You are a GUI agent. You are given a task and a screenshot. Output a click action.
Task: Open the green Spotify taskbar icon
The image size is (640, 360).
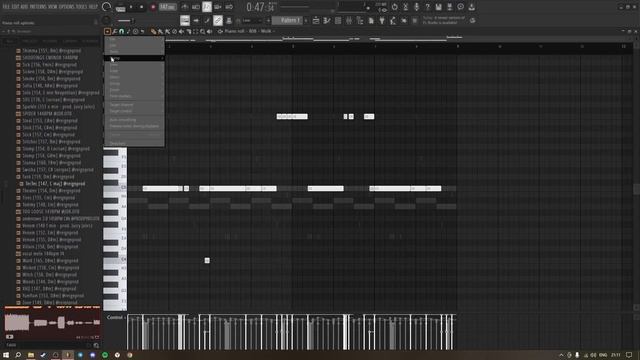coord(105,355)
